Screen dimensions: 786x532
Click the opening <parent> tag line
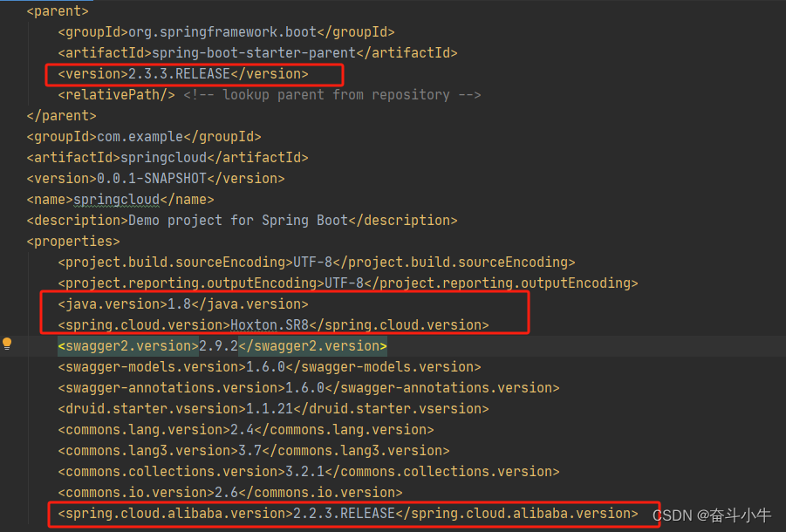58,11
